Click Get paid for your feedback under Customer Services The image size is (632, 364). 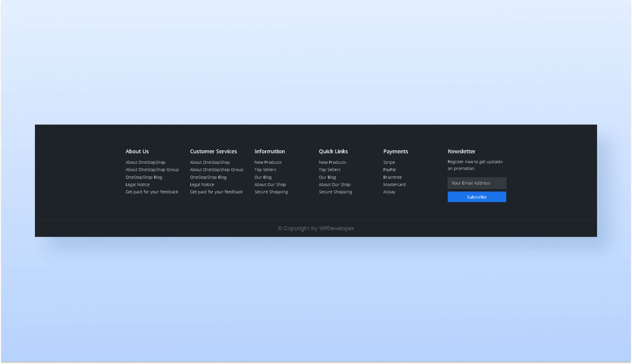(217, 192)
